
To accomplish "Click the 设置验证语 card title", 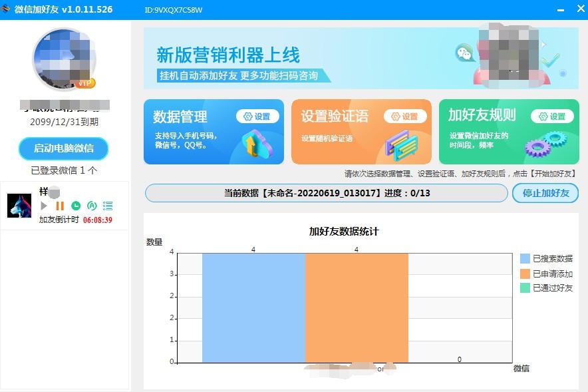I will 335,116.
